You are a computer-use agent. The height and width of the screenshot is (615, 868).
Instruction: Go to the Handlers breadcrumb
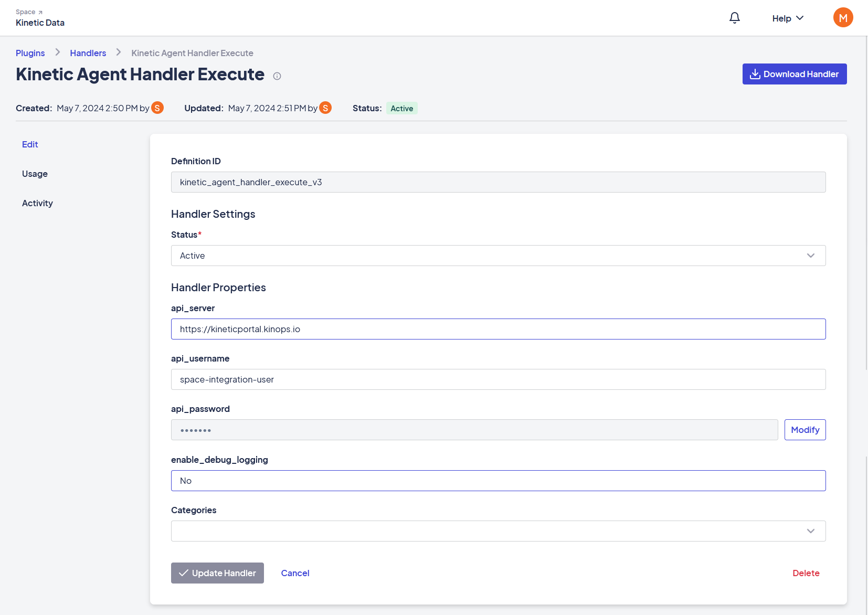[88, 53]
